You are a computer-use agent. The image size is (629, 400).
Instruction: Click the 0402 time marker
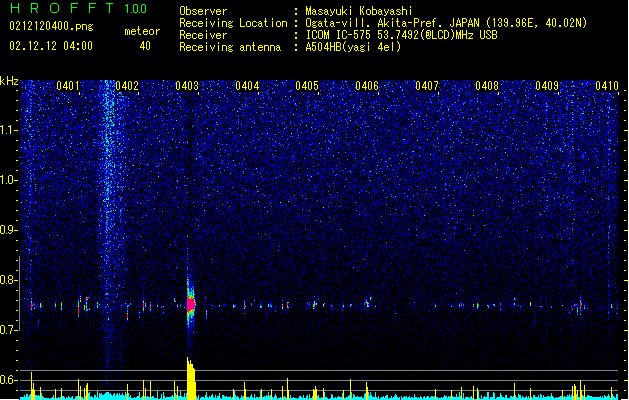pyautogui.click(x=127, y=86)
